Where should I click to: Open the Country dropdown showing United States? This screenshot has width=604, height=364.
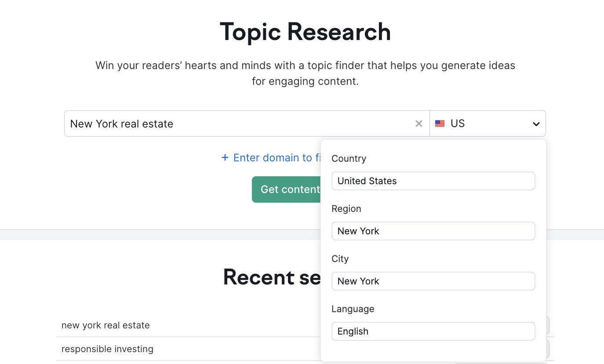(x=433, y=181)
